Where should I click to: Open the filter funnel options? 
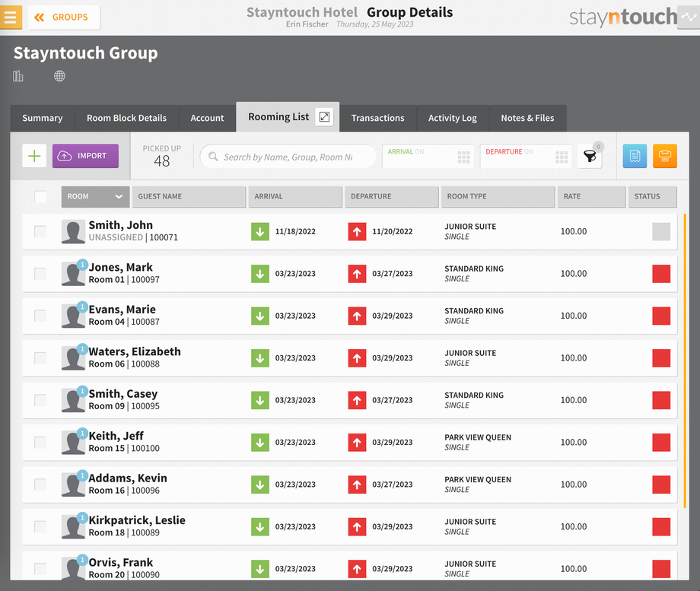pyautogui.click(x=590, y=156)
